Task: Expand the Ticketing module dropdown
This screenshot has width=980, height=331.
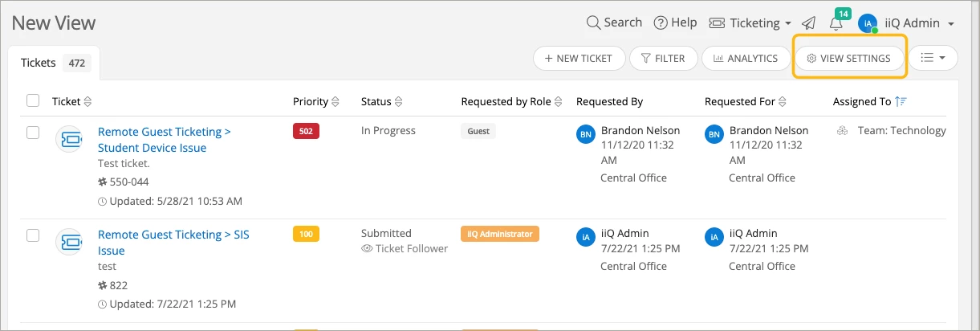Action: point(751,23)
